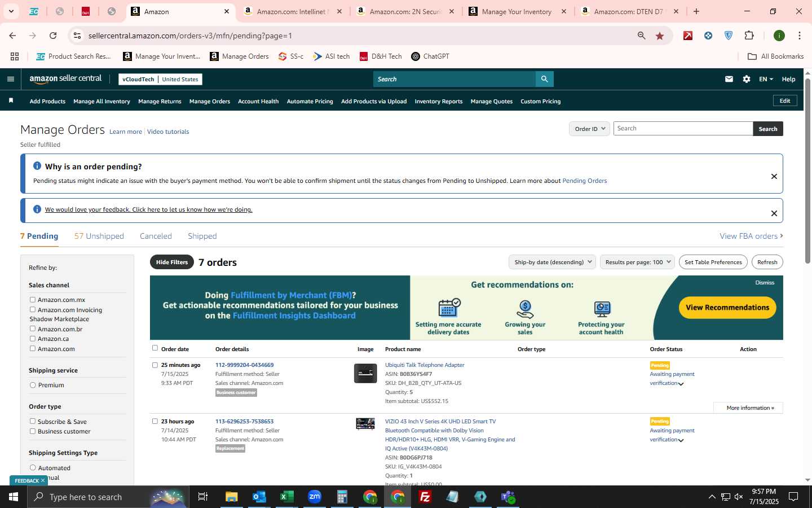Open Excel from the taskbar

286,497
